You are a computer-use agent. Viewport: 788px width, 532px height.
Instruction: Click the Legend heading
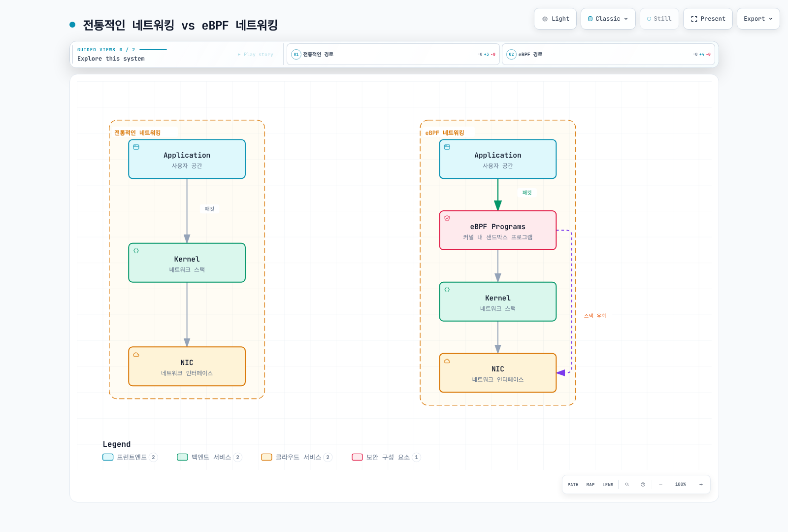click(117, 444)
